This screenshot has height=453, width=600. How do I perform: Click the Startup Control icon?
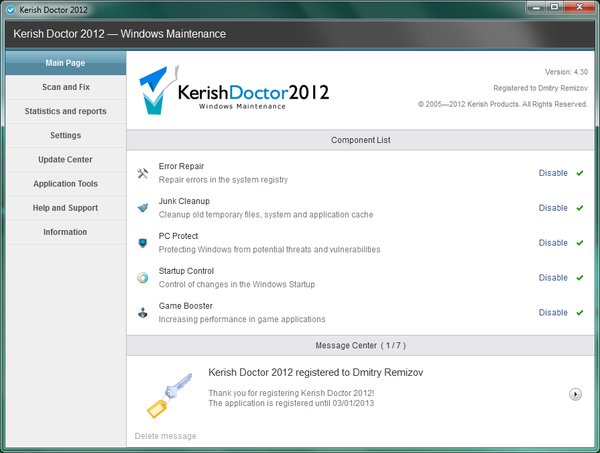coord(143,277)
